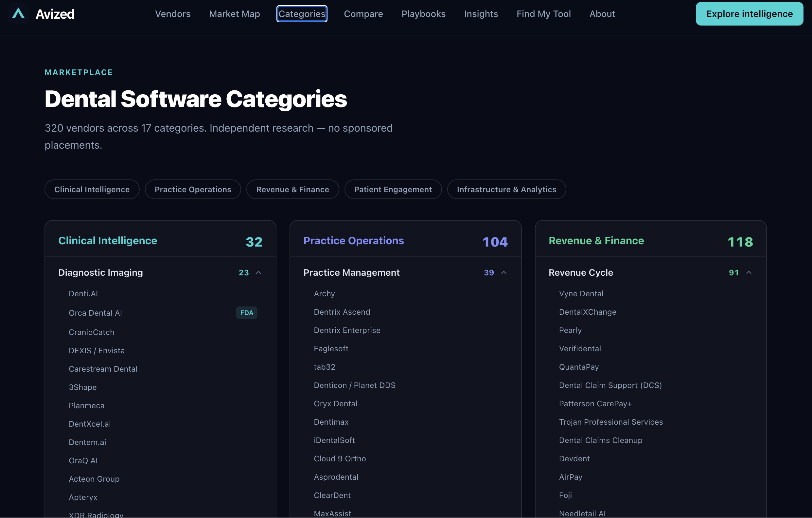Open Vyne Dental vendor
The image size is (812, 518).
581,294
